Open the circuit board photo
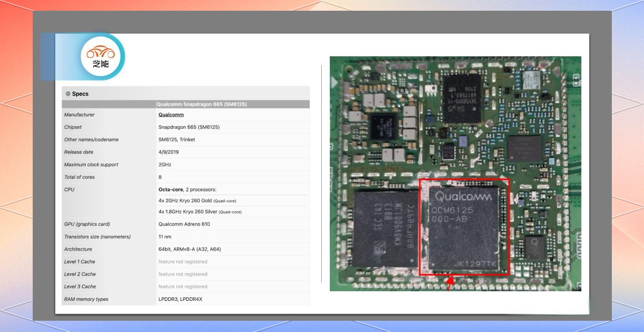The image size is (644, 332). click(x=455, y=174)
